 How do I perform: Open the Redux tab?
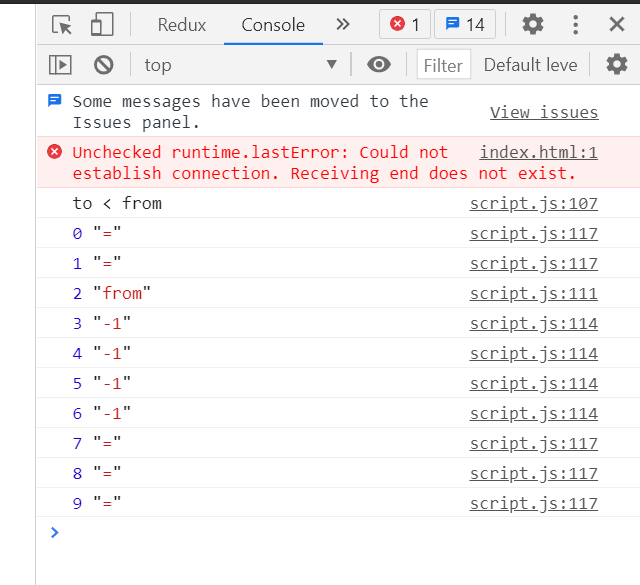182,25
